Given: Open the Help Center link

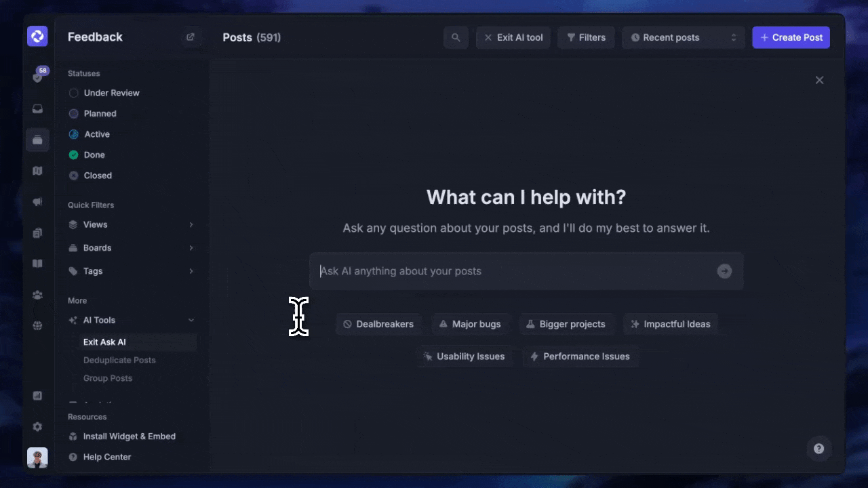Looking at the screenshot, I should pos(106,457).
